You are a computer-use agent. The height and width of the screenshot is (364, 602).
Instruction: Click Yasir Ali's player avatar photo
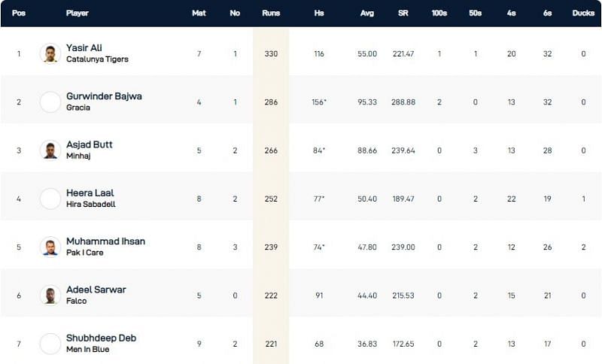pos(50,54)
